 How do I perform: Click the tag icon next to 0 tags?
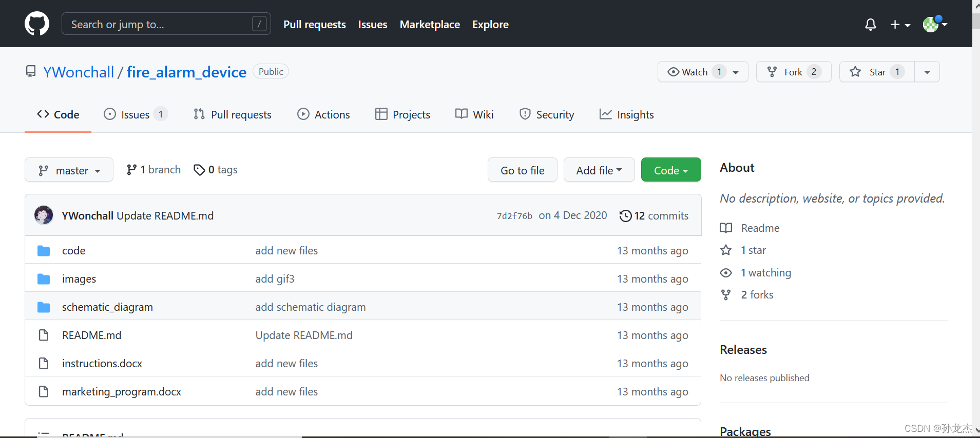point(199,170)
